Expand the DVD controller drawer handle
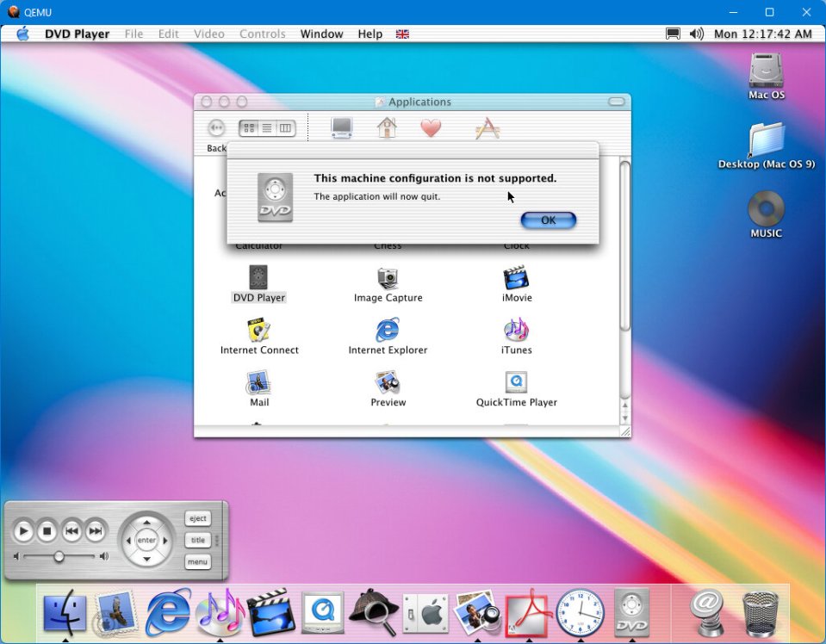826x644 pixels. pos(217,541)
